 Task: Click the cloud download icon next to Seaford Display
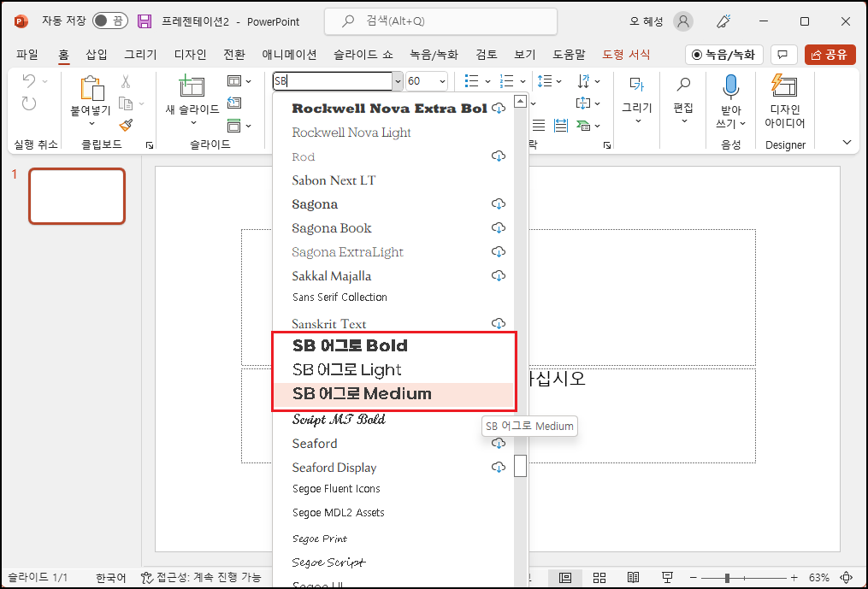click(499, 468)
